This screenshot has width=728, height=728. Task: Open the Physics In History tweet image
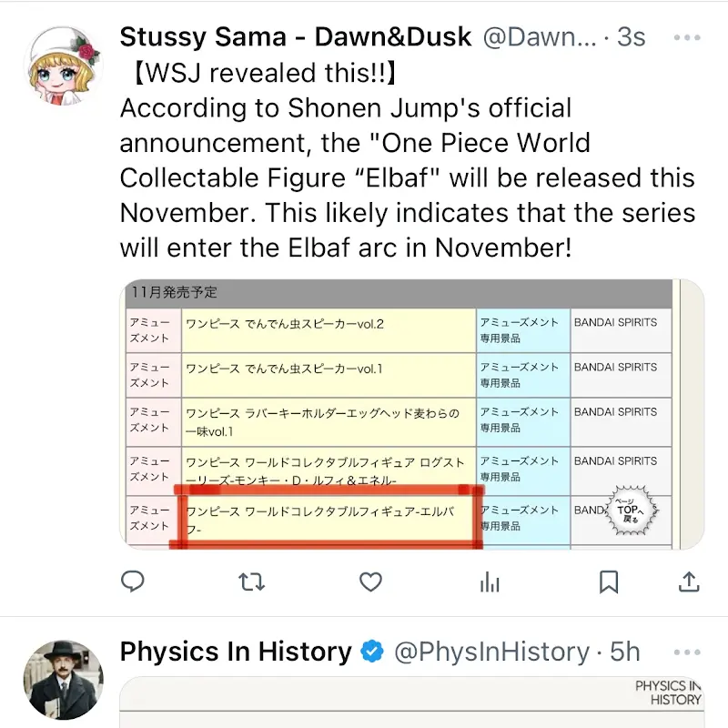click(x=412, y=702)
